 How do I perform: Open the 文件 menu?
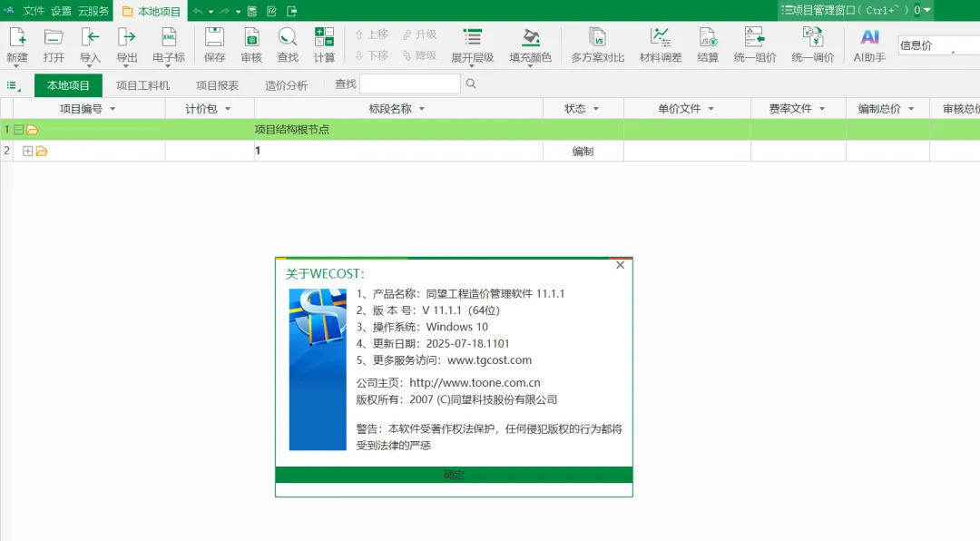tap(34, 11)
